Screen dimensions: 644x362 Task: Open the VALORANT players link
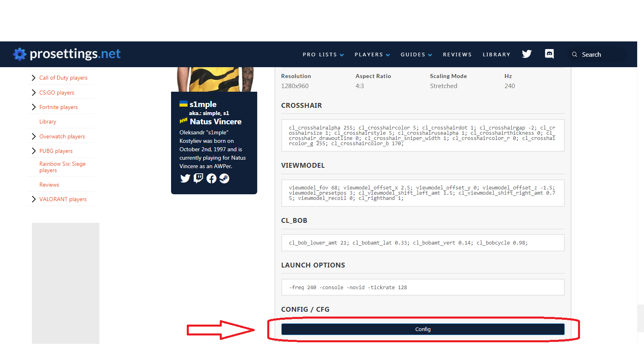[63, 199]
